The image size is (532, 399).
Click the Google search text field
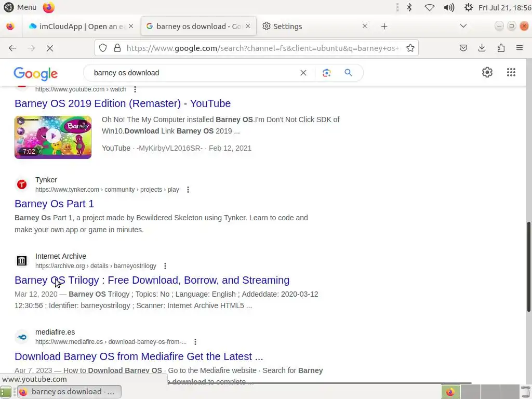[193, 73]
